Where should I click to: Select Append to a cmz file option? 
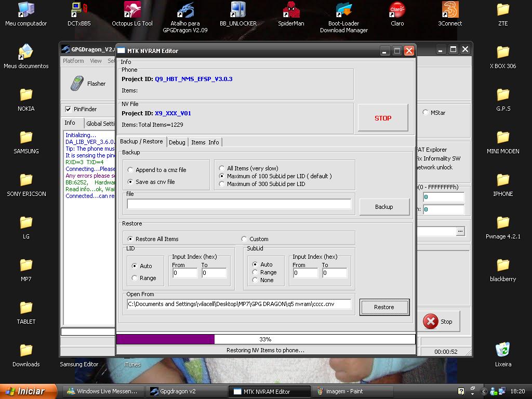[x=130, y=170]
